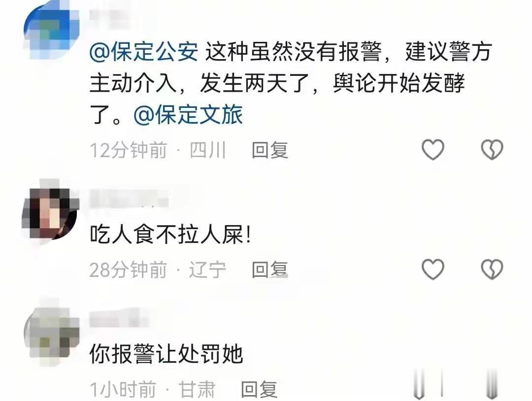
Task: Like the 吃人食不拉人屎 comment
Action: [x=432, y=269]
